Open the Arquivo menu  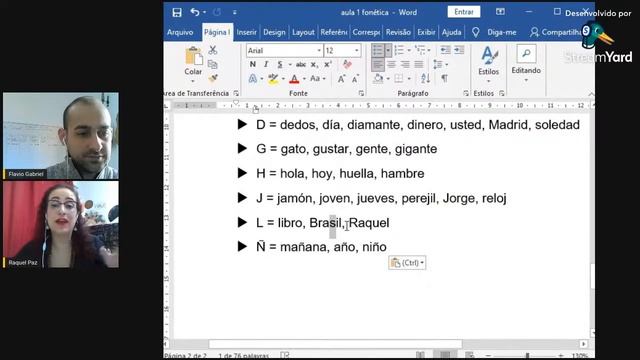180,32
